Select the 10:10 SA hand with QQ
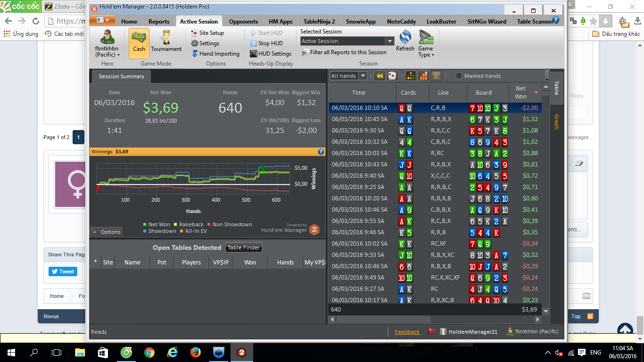 [435, 108]
